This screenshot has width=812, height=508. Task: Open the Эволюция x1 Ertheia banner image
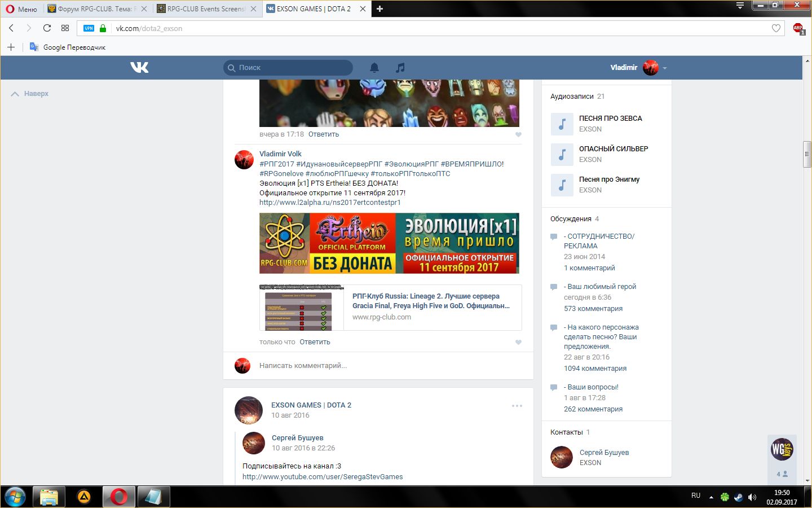click(389, 243)
